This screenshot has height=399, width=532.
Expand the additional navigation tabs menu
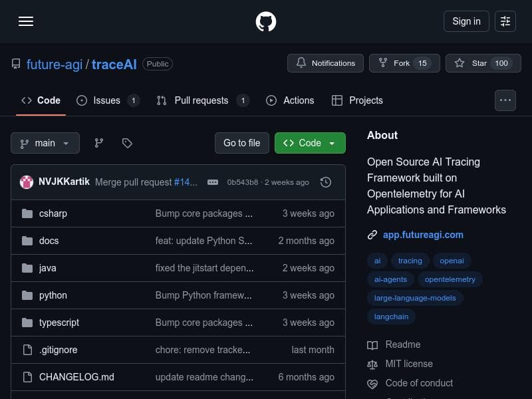click(x=505, y=100)
